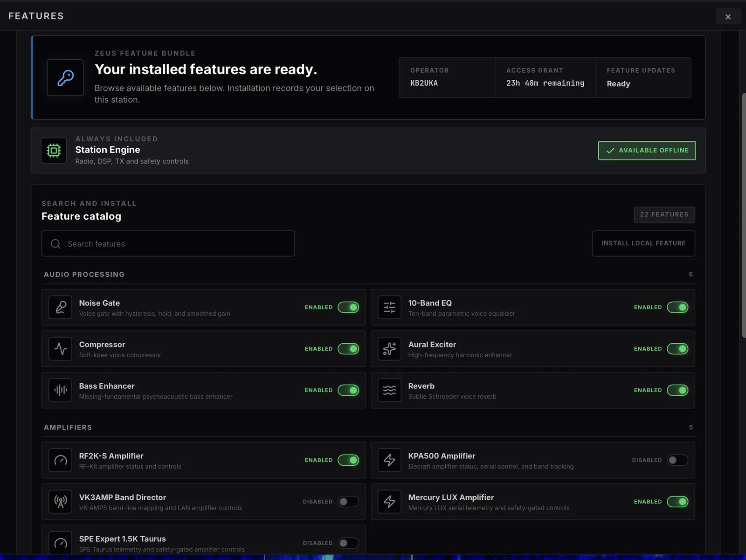Disable the 10-Band EQ toggle
The height and width of the screenshot is (560, 746).
(x=677, y=307)
